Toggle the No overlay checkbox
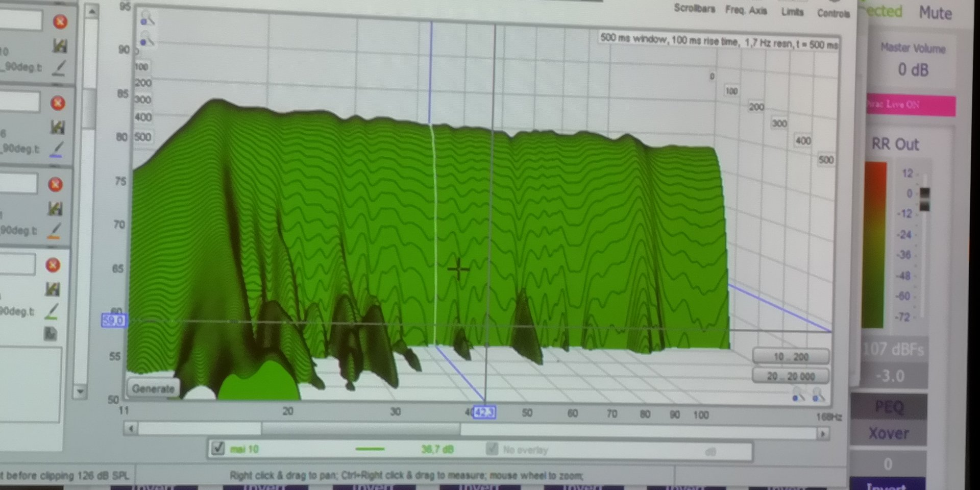 point(492,449)
